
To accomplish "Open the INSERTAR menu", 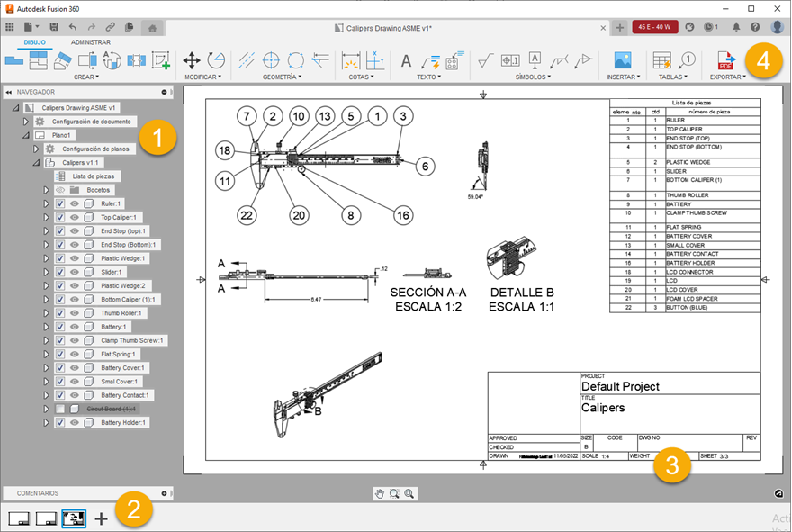I will pyautogui.click(x=624, y=77).
